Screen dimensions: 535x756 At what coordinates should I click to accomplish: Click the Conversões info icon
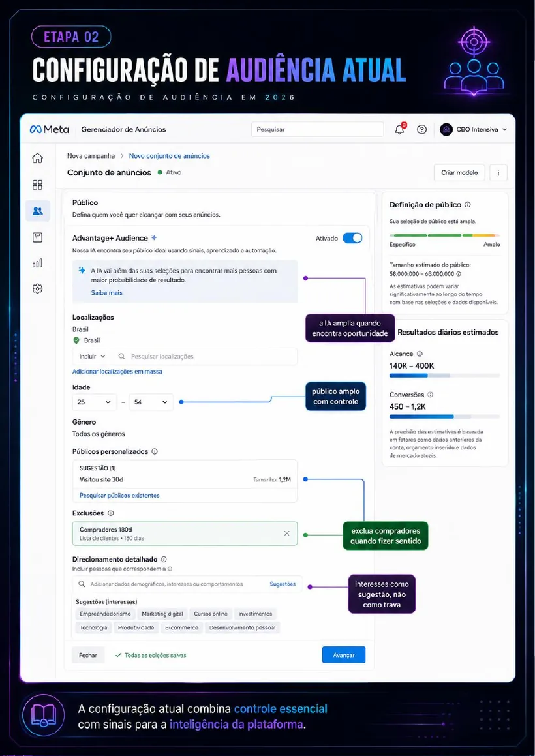[x=431, y=395]
